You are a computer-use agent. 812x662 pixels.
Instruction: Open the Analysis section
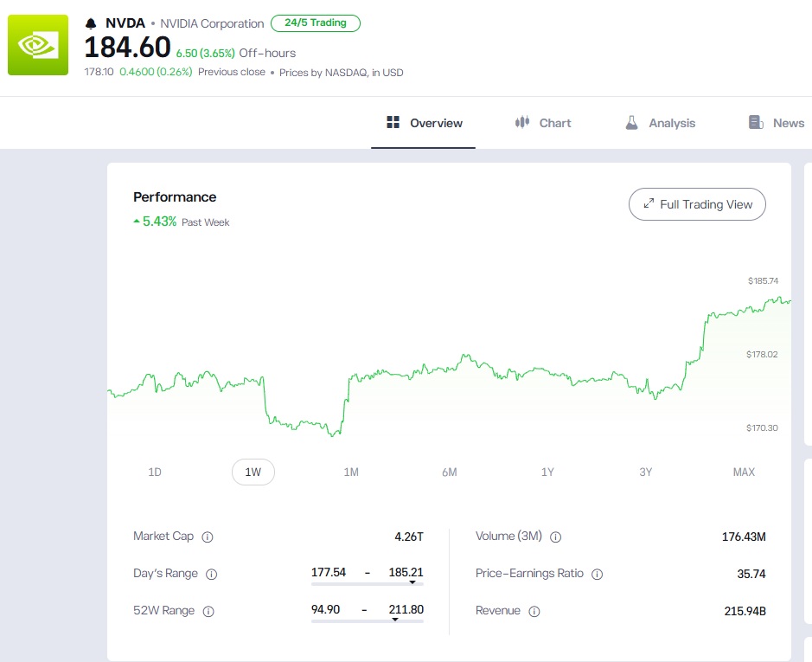[660, 122]
